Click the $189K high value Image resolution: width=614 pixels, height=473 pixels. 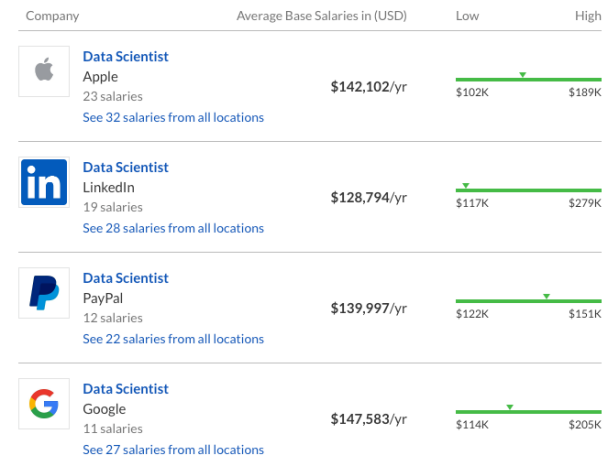pos(585,92)
